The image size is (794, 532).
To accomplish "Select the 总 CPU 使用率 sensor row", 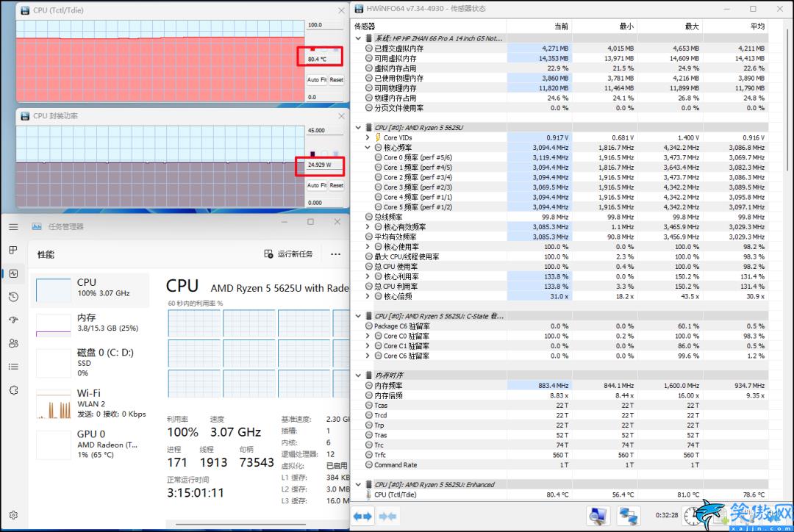I will click(x=562, y=267).
